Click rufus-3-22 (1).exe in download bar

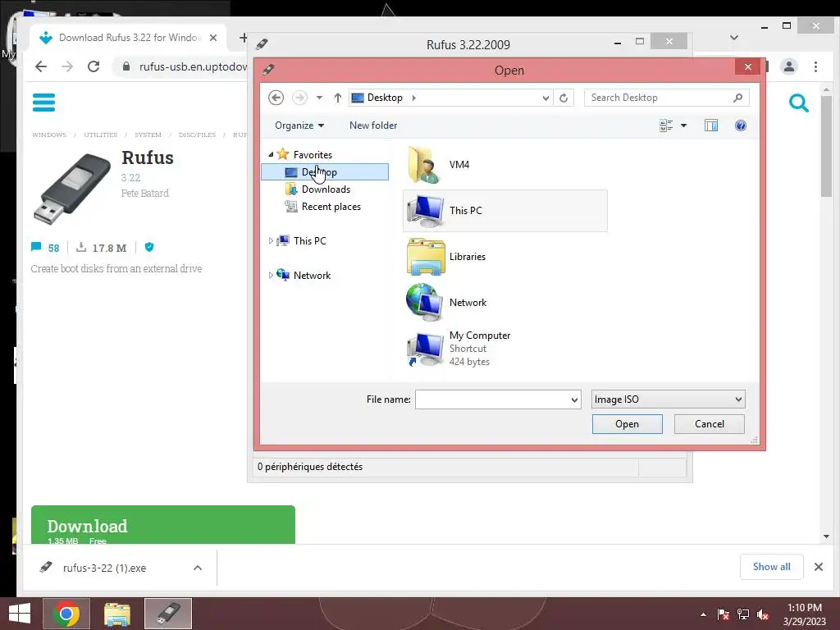(x=104, y=568)
